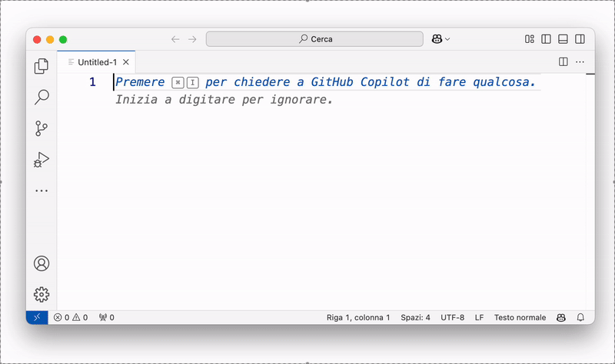
Task: Click the UTF-8 encoding status button
Action: [452, 317]
